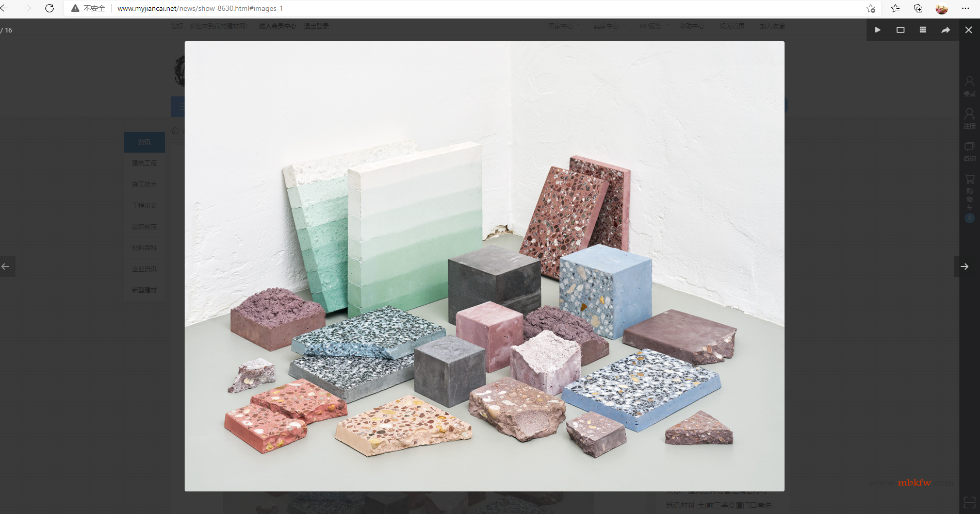980x514 pixels.
Task: Add this page to favorites via star icon
Action: (871, 8)
